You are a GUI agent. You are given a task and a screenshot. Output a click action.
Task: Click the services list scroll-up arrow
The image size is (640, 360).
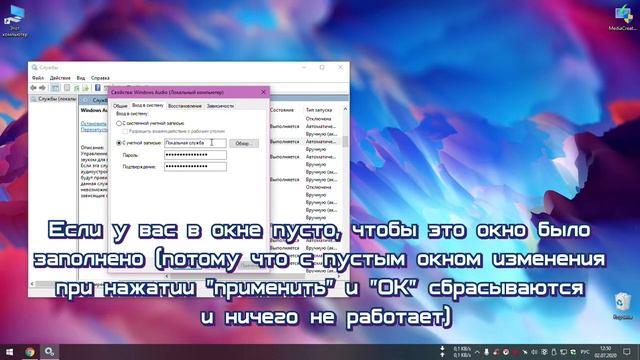pyautogui.click(x=345, y=109)
